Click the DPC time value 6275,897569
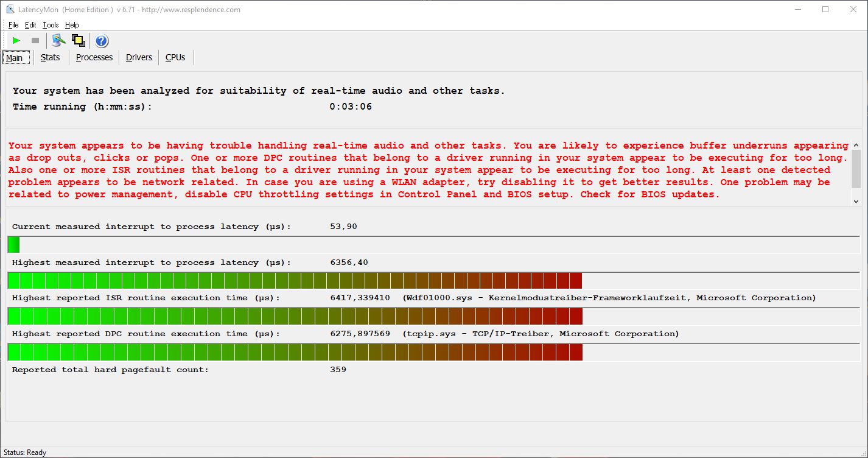 point(360,334)
